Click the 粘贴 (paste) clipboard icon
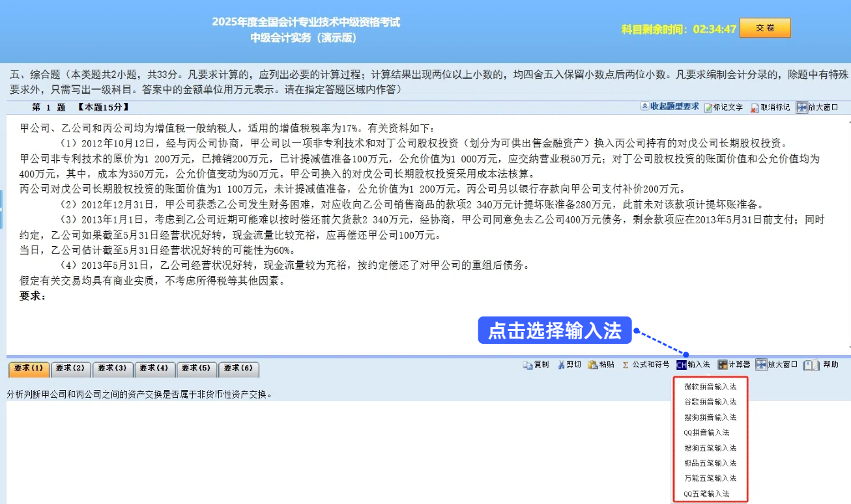This screenshot has height=504, width=851. coord(601,365)
